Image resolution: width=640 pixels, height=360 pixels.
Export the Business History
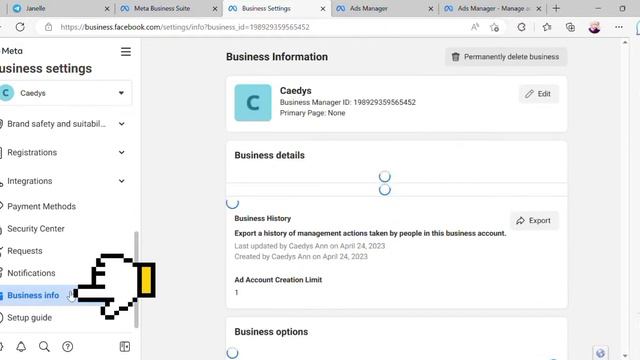(x=534, y=220)
